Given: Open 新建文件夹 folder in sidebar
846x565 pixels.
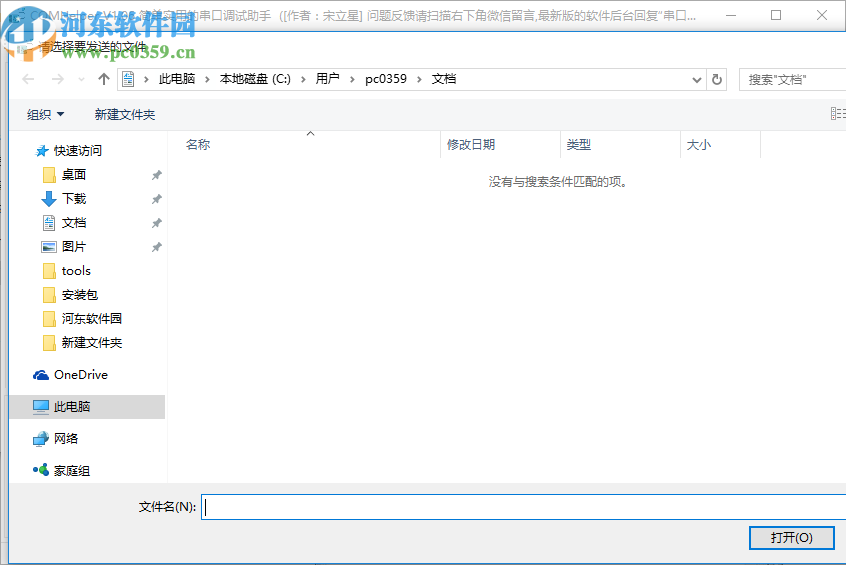Looking at the screenshot, I should (92, 343).
